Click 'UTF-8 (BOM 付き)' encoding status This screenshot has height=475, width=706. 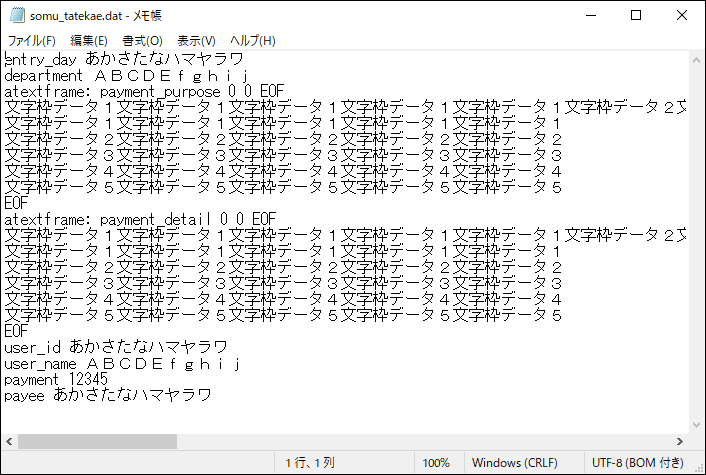[638, 463]
